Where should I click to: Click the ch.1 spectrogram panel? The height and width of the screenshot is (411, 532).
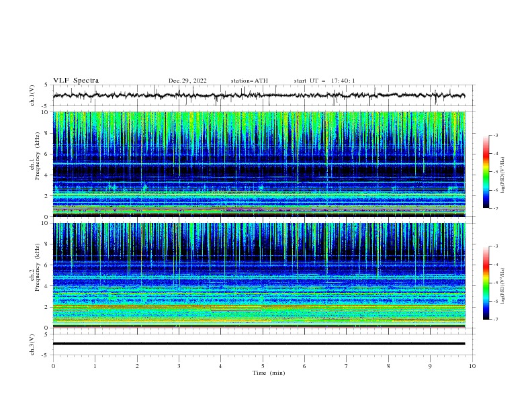coord(259,164)
